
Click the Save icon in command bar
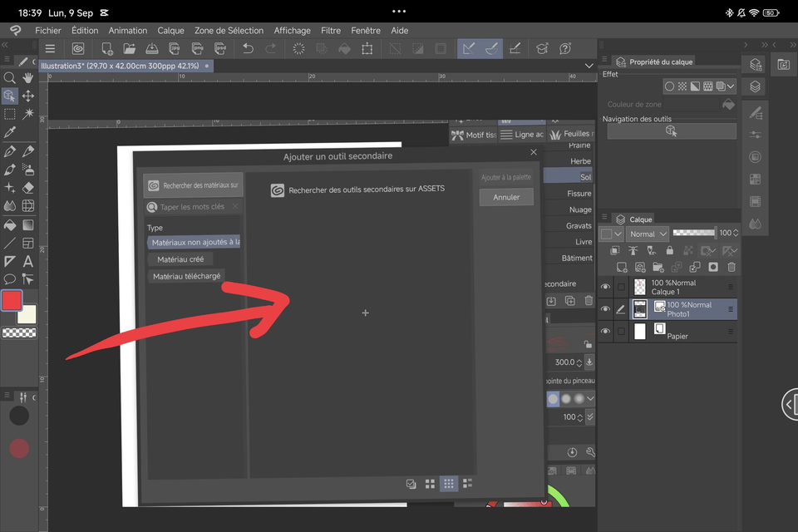[x=151, y=49]
